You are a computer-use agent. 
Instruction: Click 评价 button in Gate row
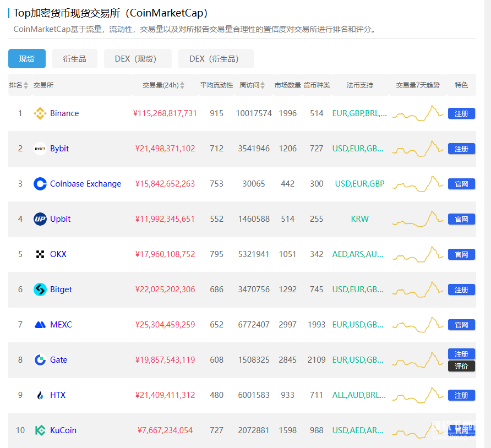(x=461, y=367)
